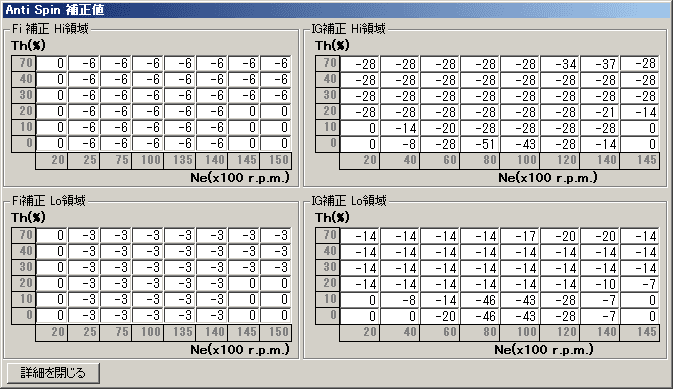Select the top-left 0 cell in Fi補正 Hi領域

tap(52, 63)
